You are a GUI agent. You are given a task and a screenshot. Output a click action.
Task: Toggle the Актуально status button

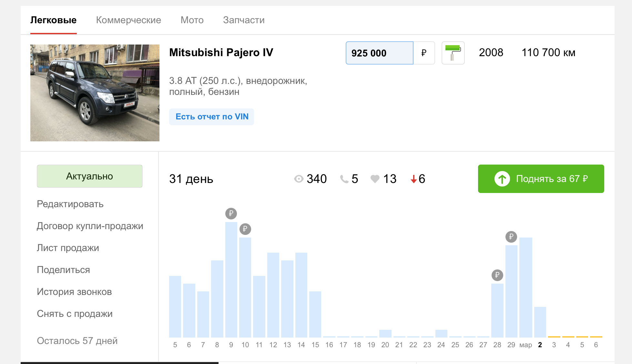[90, 176]
